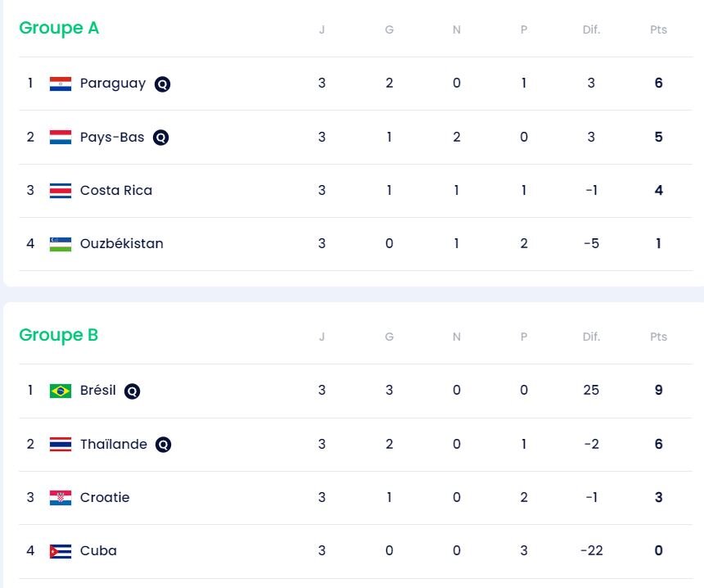Click the Thaïlande flag icon
Image resolution: width=704 pixels, height=588 pixels.
(61, 445)
